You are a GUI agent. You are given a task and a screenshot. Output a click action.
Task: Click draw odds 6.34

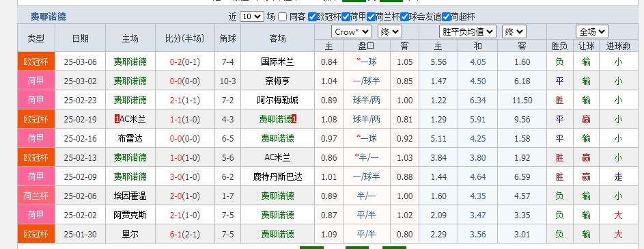point(477,100)
